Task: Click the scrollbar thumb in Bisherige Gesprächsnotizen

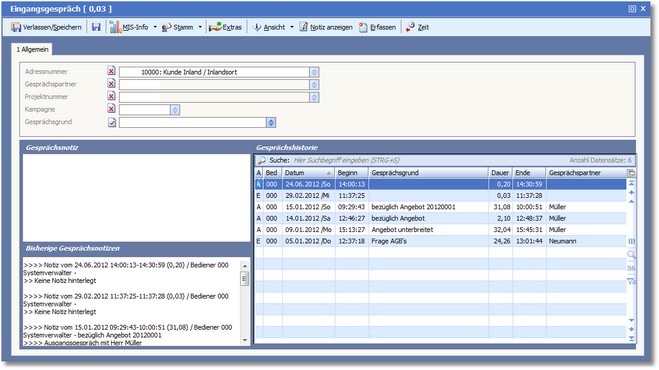Action: 245,278
